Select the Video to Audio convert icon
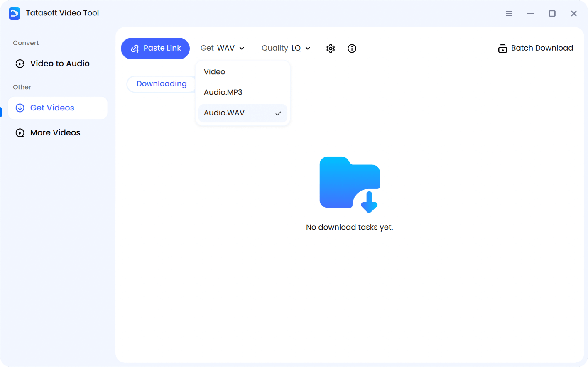Image resolution: width=588 pixels, height=367 pixels. [x=20, y=64]
